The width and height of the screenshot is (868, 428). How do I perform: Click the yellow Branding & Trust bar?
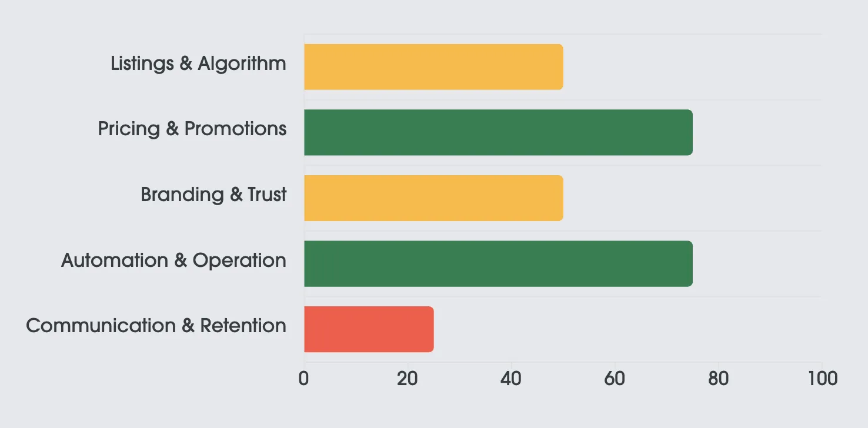click(433, 198)
